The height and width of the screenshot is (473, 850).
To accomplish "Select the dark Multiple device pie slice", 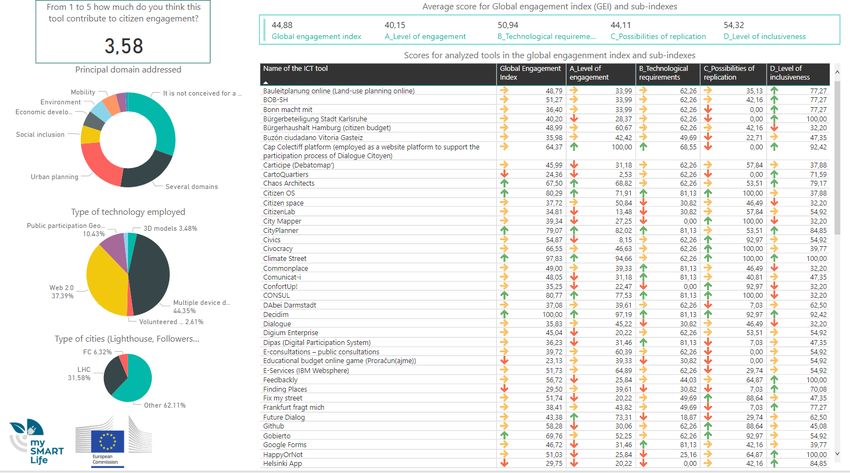I will [x=151, y=274].
